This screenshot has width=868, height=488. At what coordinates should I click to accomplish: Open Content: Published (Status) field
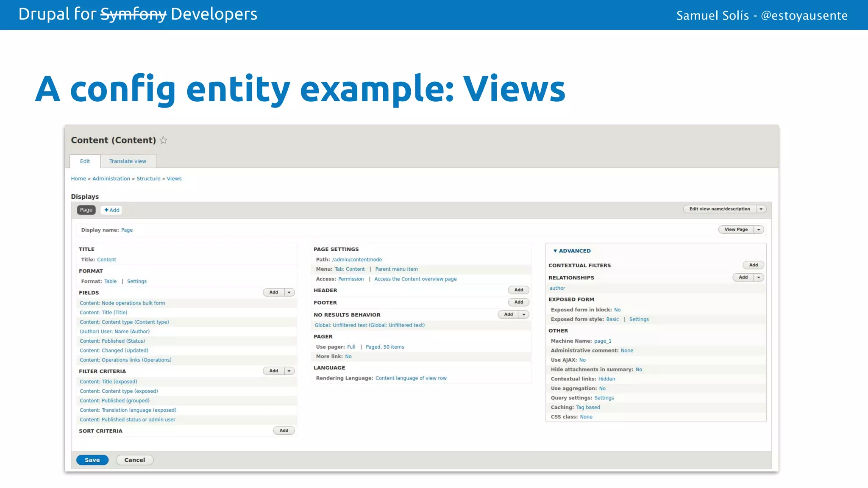pyautogui.click(x=112, y=341)
